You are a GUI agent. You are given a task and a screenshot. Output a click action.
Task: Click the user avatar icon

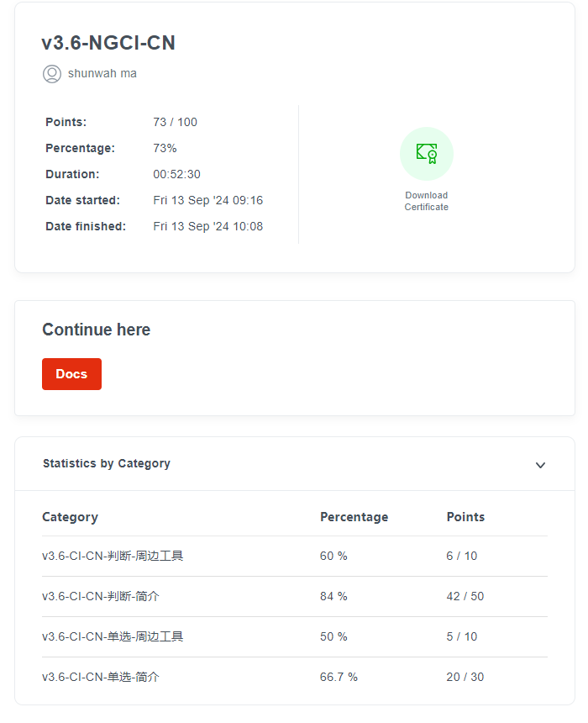tap(52, 74)
